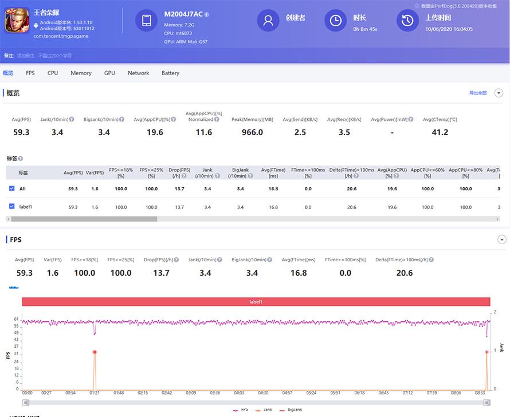Toggle the BigJank series in the chart legend
This screenshot has width=510, height=420.
(291, 410)
